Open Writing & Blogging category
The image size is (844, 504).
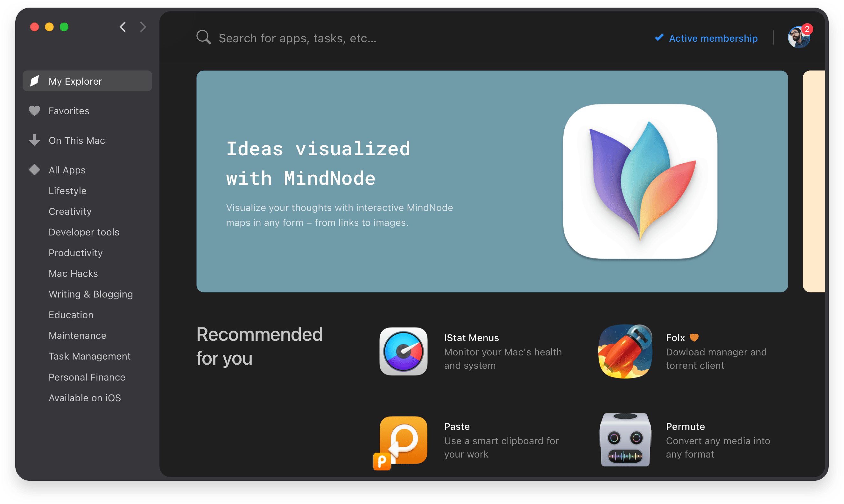click(91, 294)
